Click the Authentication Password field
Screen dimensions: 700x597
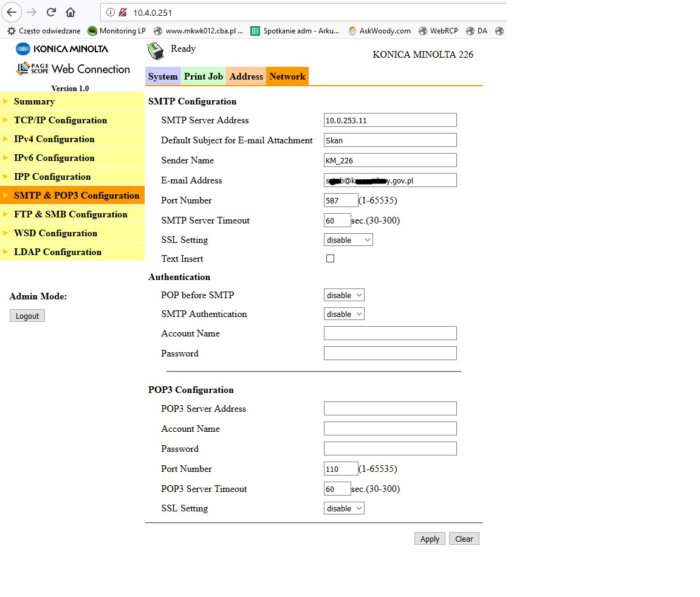pyautogui.click(x=390, y=353)
